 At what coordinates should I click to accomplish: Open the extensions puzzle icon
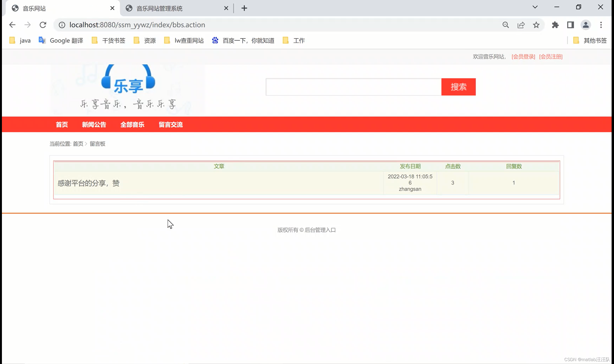tap(555, 25)
